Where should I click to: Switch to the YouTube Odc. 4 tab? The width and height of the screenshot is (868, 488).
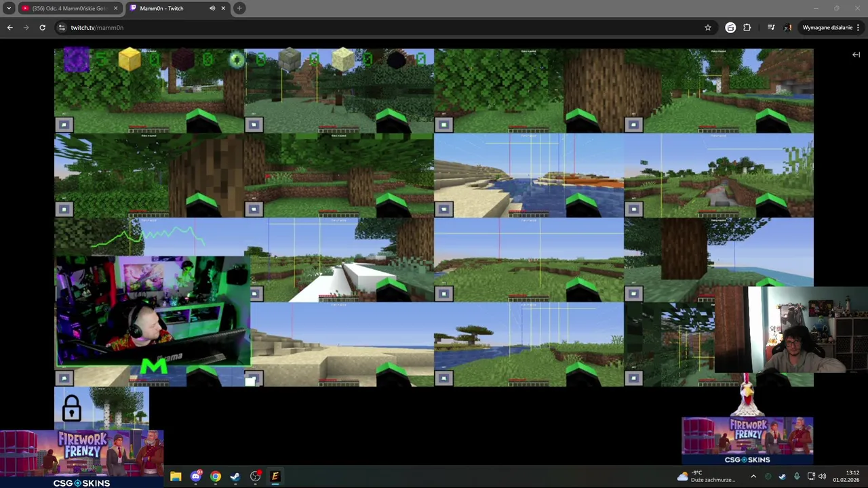click(69, 8)
